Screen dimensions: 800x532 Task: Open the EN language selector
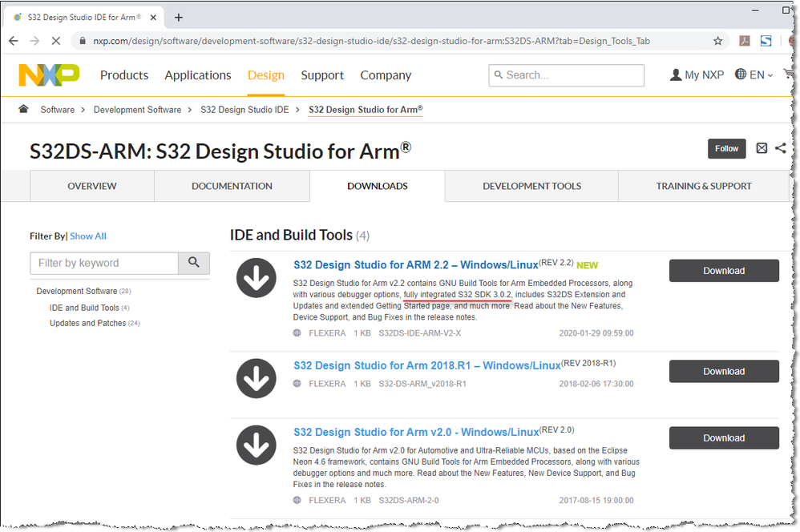pos(754,75)
